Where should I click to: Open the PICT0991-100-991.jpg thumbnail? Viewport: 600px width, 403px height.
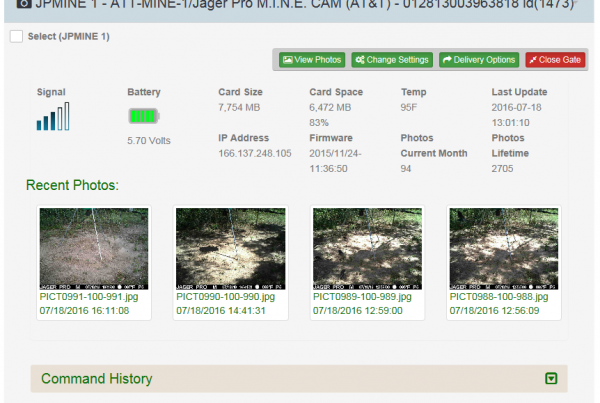94,249
